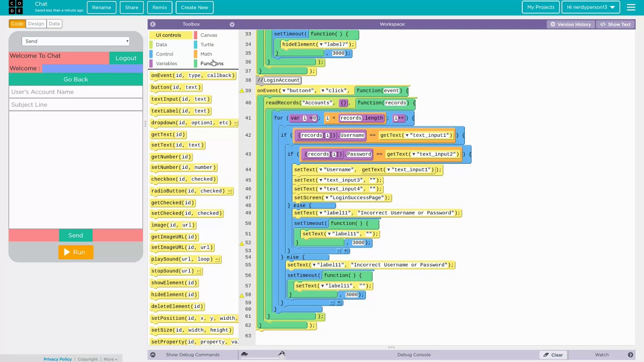The image size is (644, 362).
Task: Click the Logout button in app preview
Action: point(126,58)
